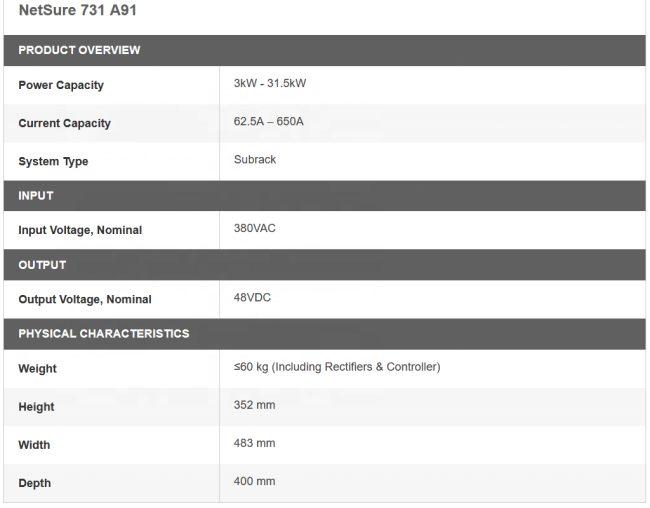Select the 3kW - 31.5kW value
Screen dimensions: 650x508
(x=270, y=83)
